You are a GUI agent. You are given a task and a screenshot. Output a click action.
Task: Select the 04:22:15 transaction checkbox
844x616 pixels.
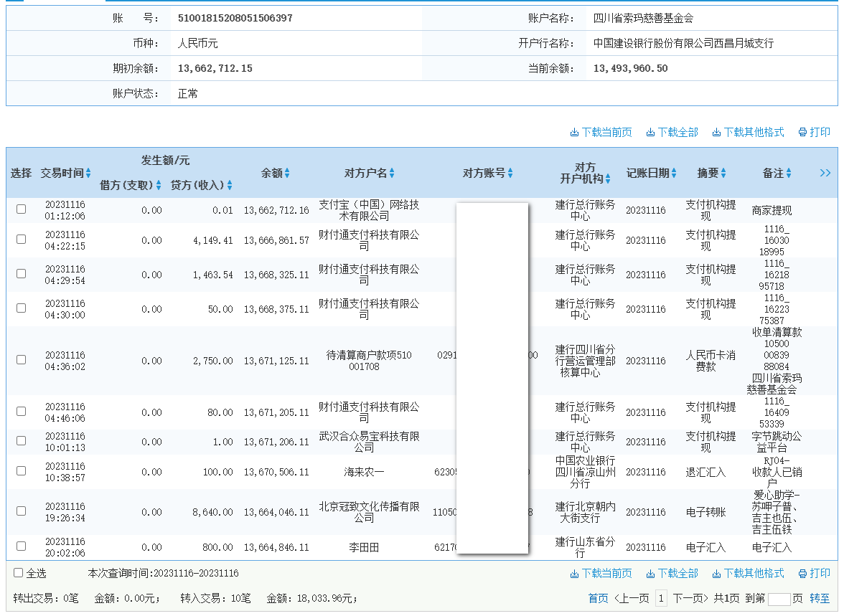point(21,240)
